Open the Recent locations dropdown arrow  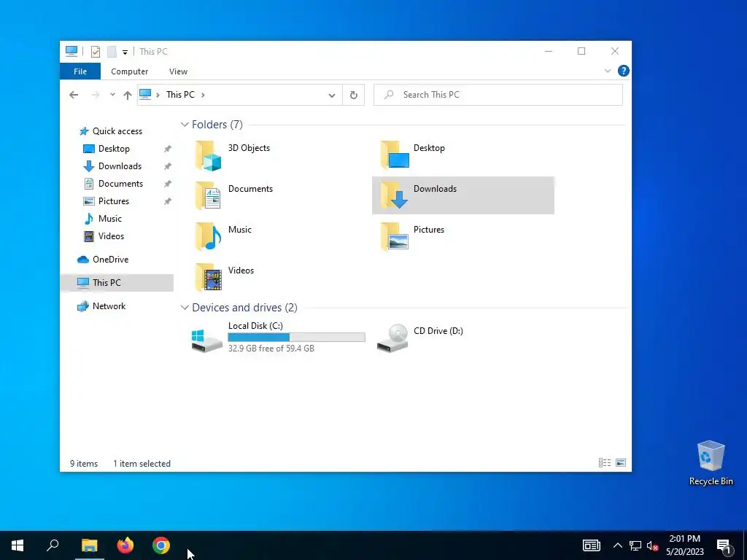click(x=112, y=95)
